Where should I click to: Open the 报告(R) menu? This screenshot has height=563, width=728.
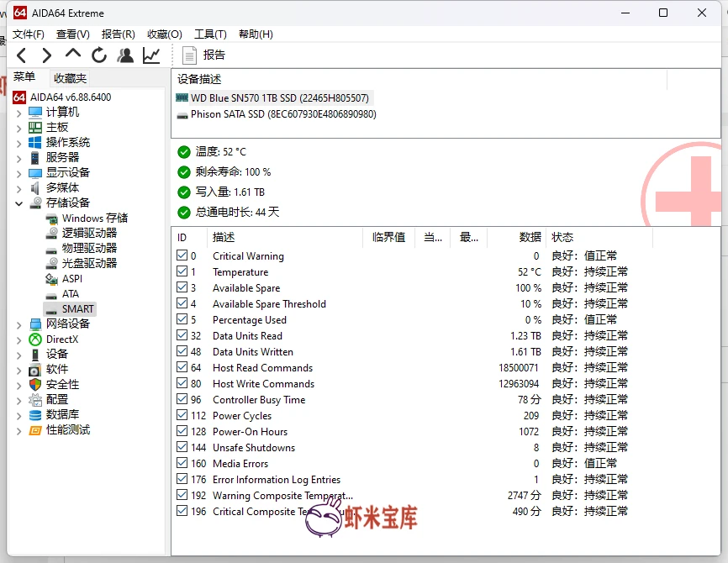point(119,34)
